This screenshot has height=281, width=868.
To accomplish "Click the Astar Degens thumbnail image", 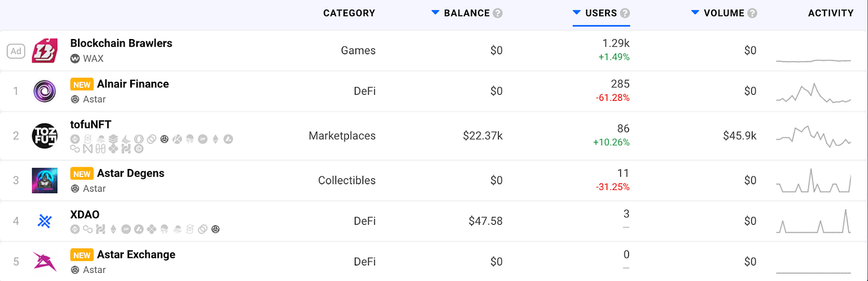I will tap(45, 180).
